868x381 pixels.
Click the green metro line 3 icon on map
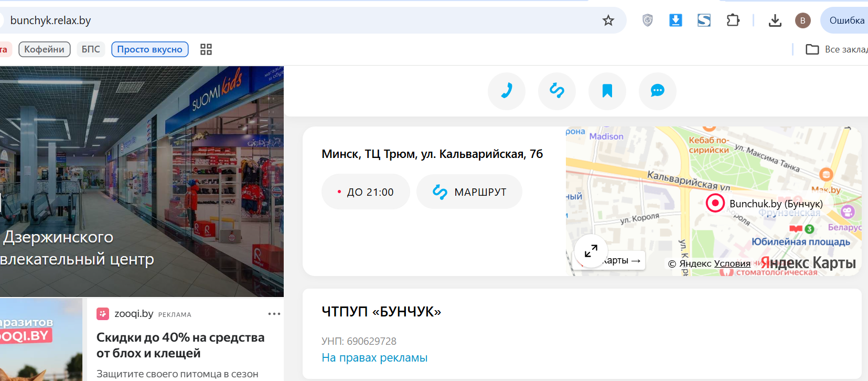click(x=809, y=229)
